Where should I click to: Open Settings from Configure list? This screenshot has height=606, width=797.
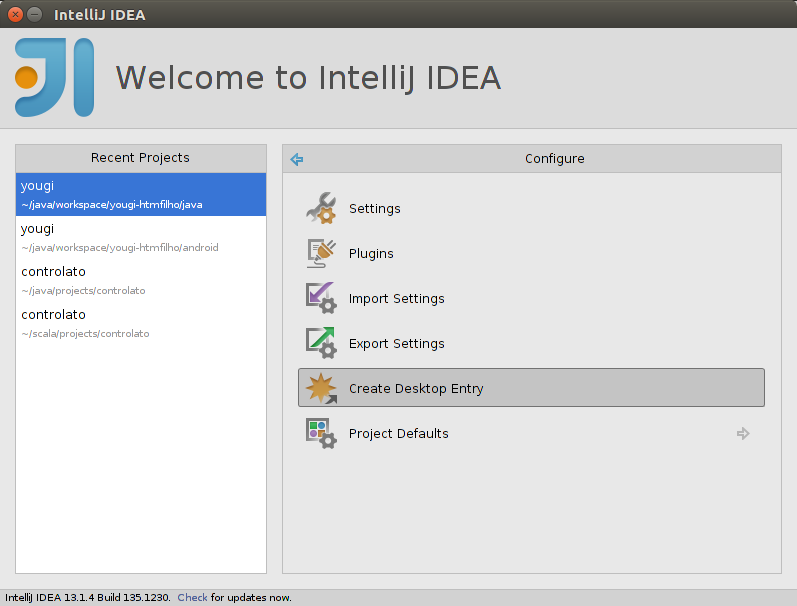click(531, 208)
